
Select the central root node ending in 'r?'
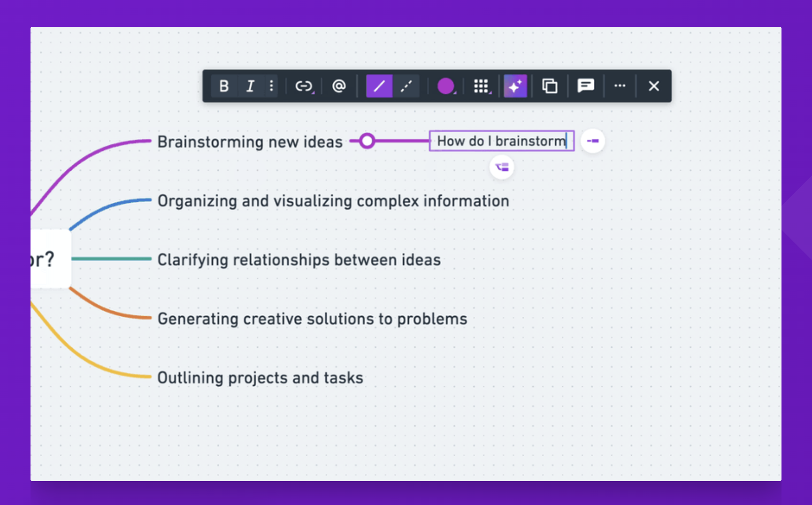(51, 259)
